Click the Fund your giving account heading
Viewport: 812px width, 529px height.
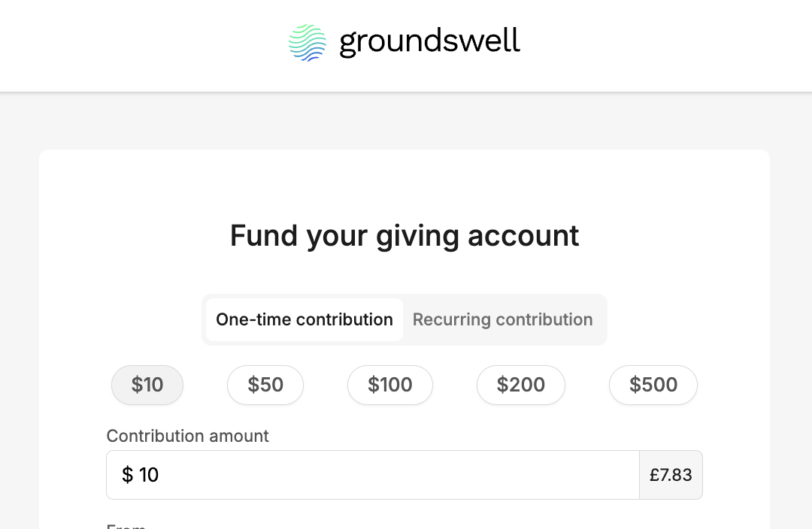click(x=404, y=236)
